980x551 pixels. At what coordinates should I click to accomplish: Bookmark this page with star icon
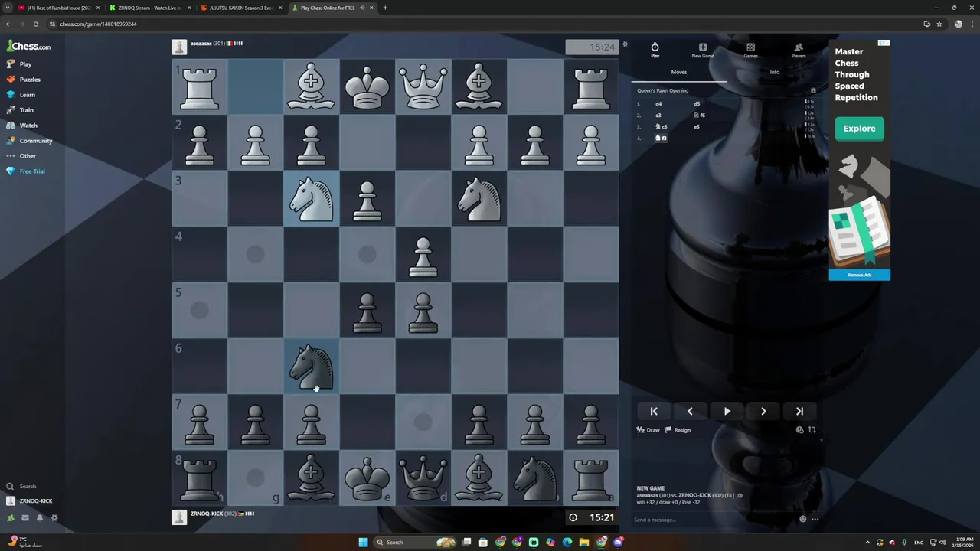point(939,24)
